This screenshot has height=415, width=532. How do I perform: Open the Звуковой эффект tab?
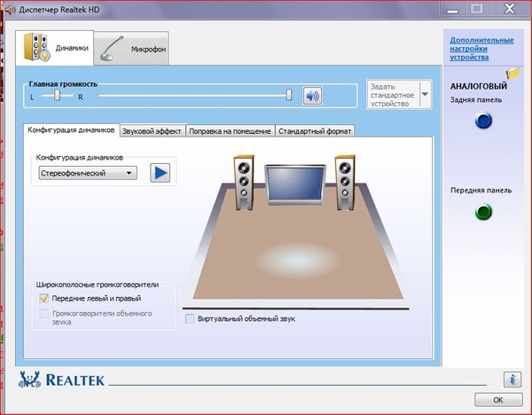pos(153,131)
